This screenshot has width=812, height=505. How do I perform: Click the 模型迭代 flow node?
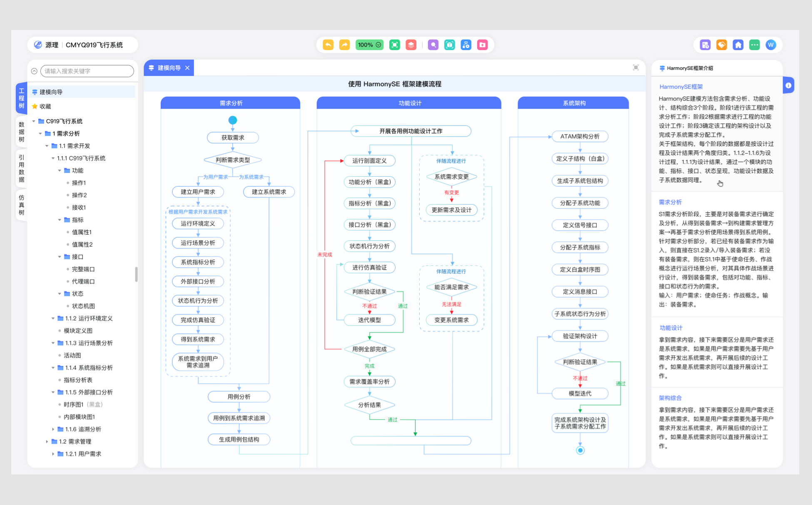coord(580,393)
